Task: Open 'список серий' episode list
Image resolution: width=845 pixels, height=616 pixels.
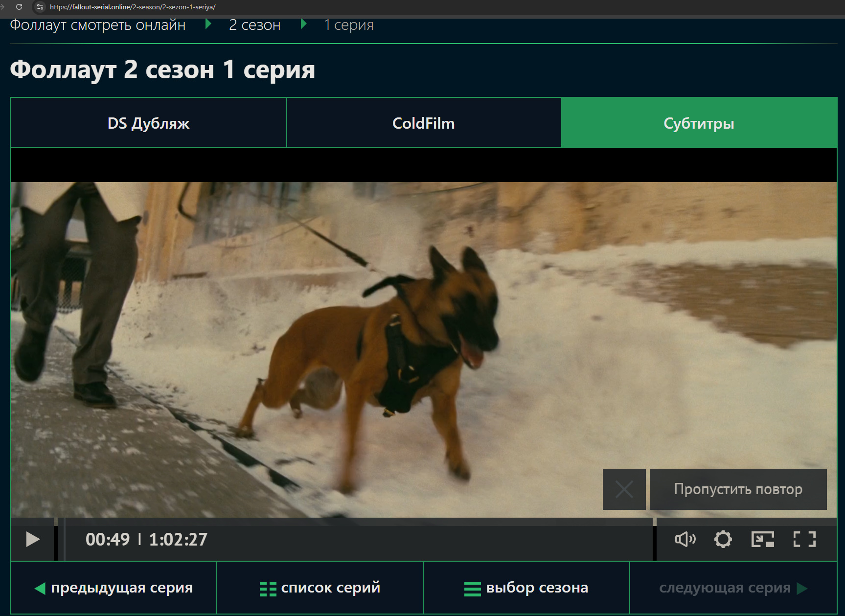Action: click(320, 588)
